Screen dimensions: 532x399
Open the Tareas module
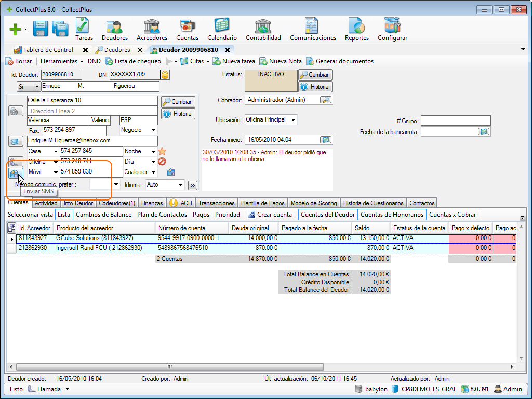click(x=84, y=29)
